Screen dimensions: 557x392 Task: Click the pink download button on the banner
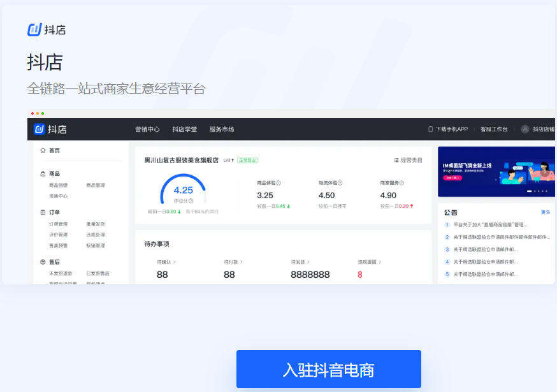pos(452,178)
